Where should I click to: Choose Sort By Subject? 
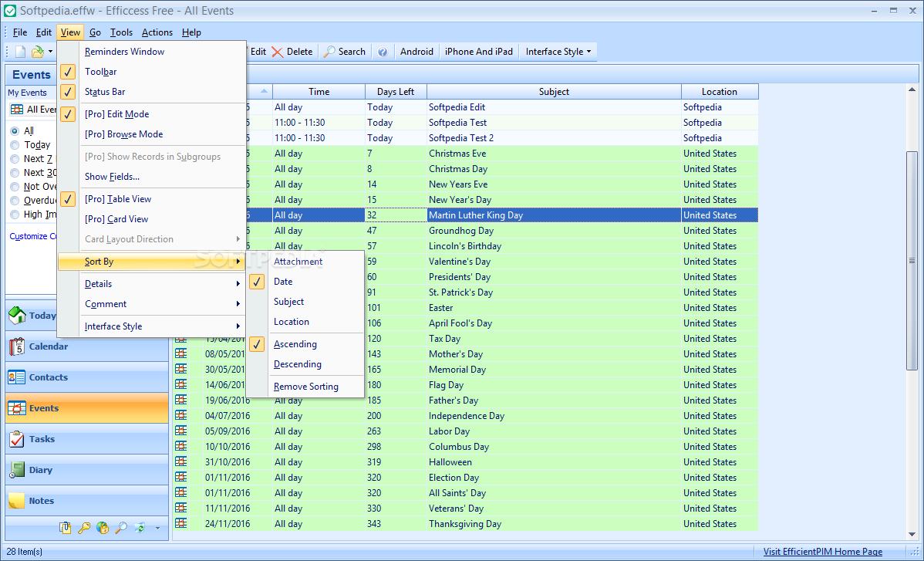tap(305, 302)
